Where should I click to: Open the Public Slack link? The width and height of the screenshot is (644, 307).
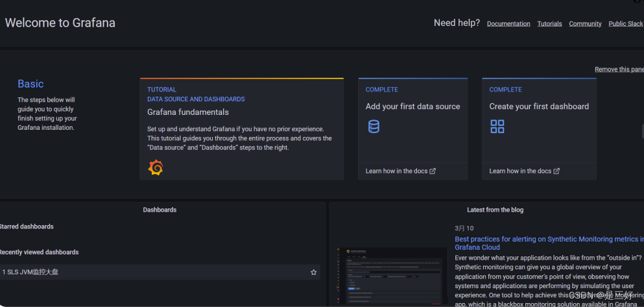(626, 24)
